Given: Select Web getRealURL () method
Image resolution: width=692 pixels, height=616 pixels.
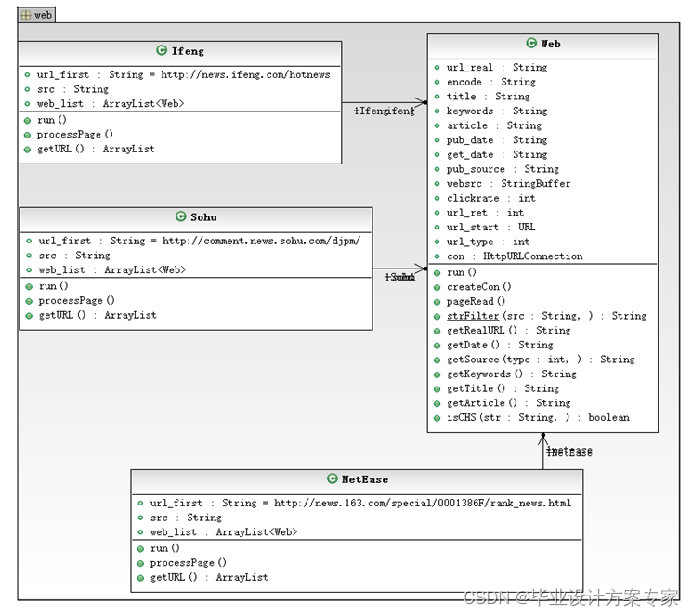Looking at the screenshot, I should (509, 331).
